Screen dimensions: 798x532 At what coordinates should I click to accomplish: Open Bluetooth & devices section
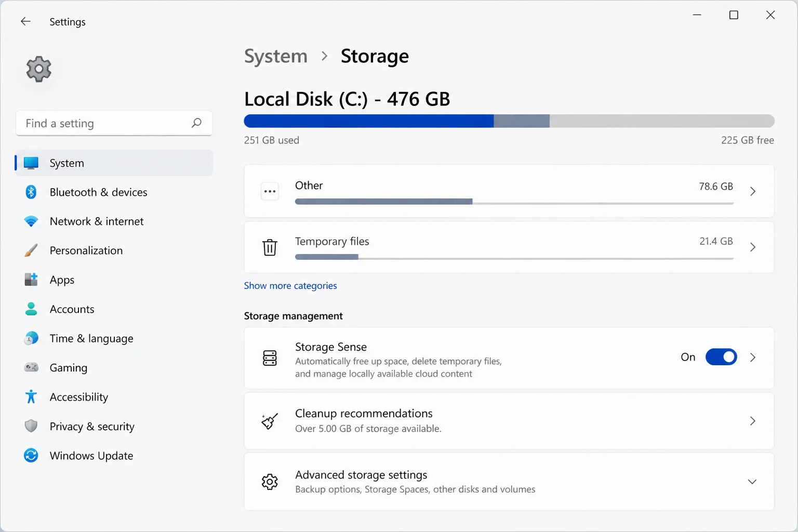[x=114, y=192]
